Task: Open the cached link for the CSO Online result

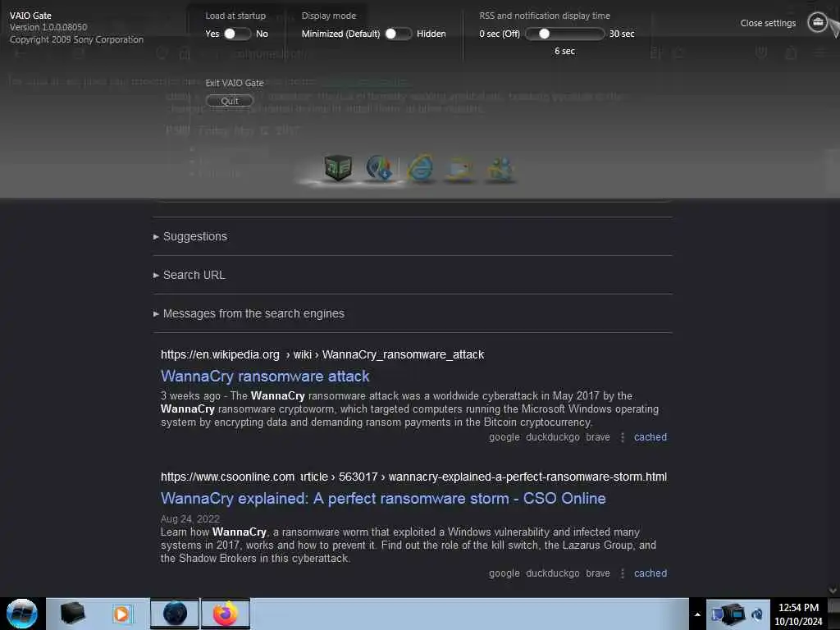Action: pyautogui.click(x=651, y=573)
